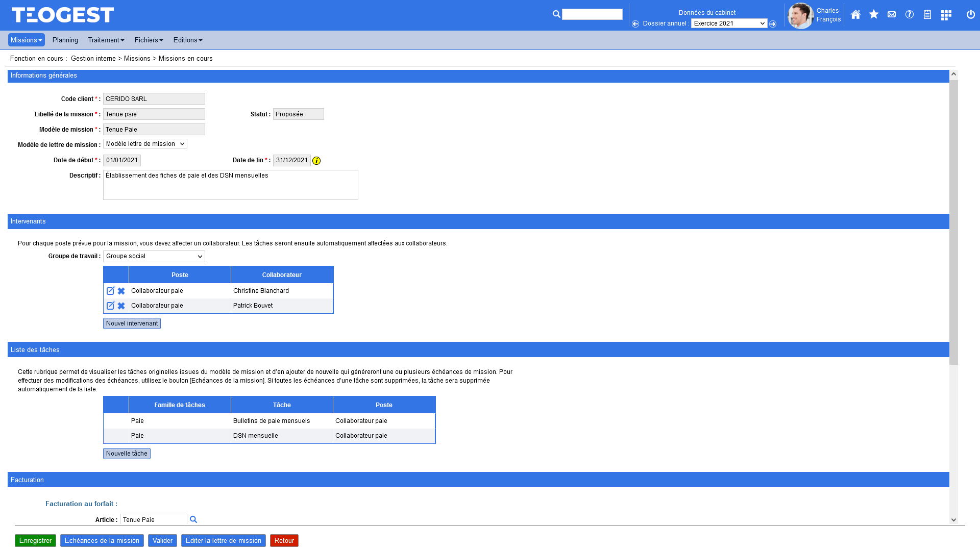The image size is (980, 551).
Task: Click Nouvel intervenant button
Action: pyautogui.click(x=132, y=323)
